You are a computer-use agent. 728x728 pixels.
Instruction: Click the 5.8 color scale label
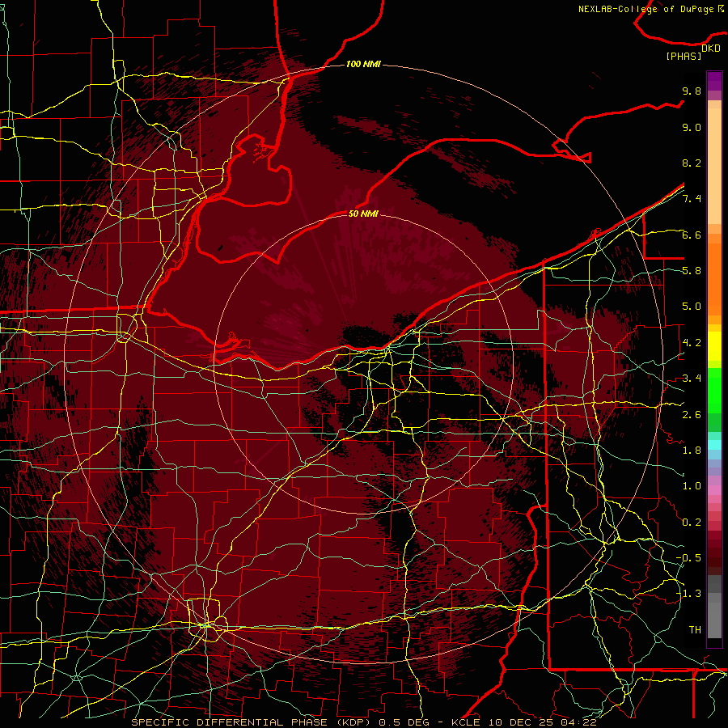[x=692, y=271]
